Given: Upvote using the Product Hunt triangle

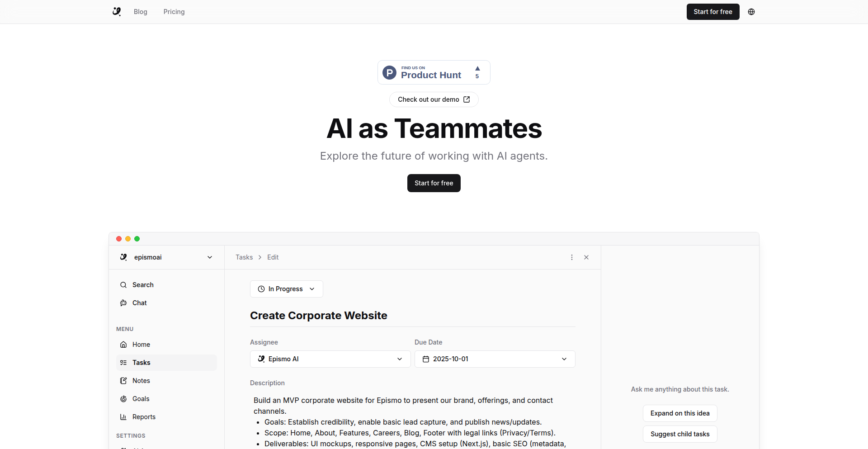Looking at the screenshot, I should pos(477,68).
